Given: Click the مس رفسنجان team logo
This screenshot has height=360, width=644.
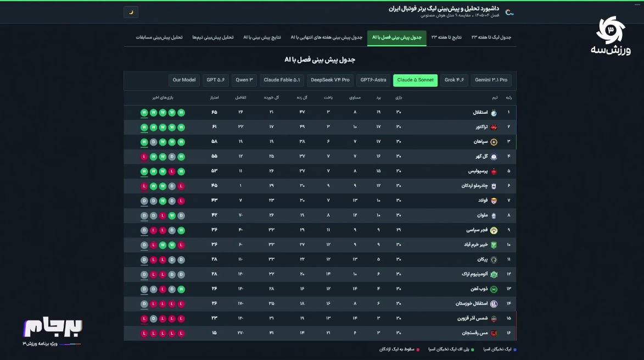Looking at the screenshot, I should pos(494,333).
